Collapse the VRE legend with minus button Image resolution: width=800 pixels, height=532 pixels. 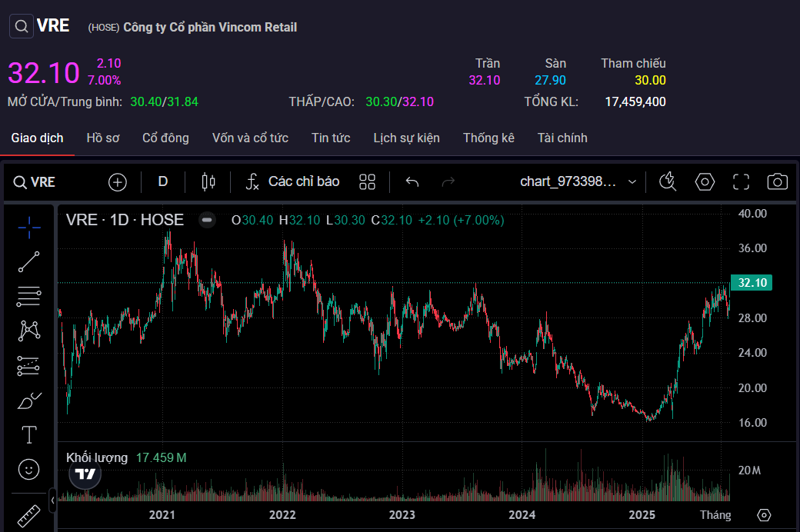(x=207, y=220)
